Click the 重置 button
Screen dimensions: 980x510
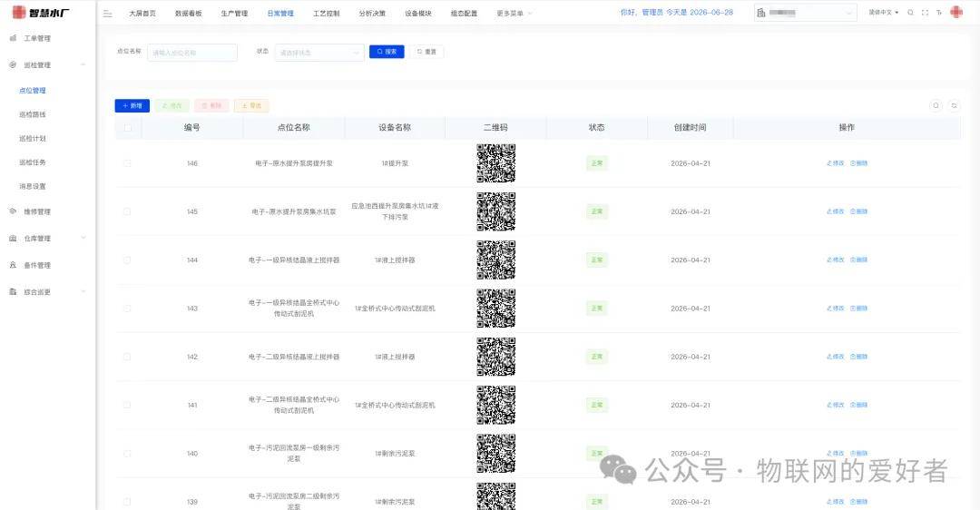coord(427,52)
